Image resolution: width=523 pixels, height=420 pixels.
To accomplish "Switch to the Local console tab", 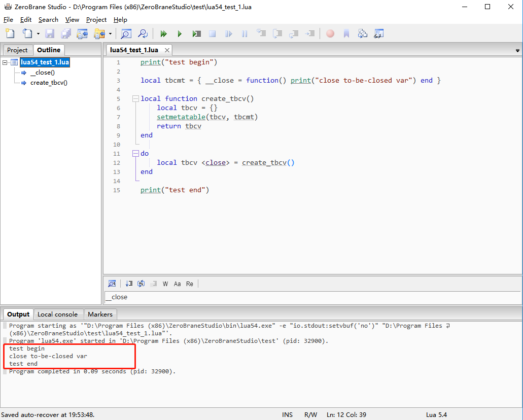I will point(57,314).
